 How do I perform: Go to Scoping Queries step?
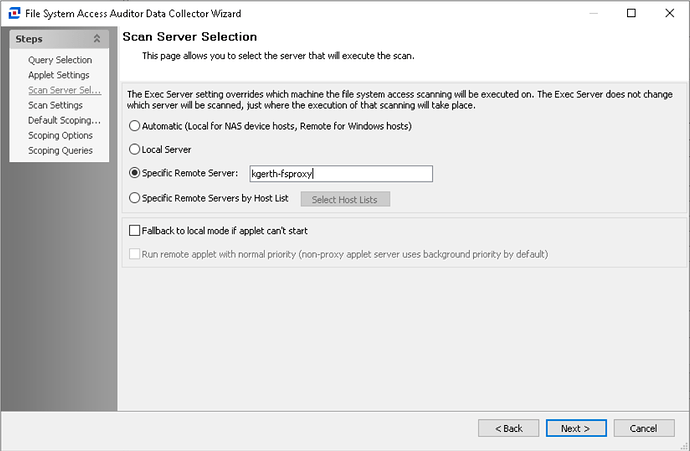[60, 150]
